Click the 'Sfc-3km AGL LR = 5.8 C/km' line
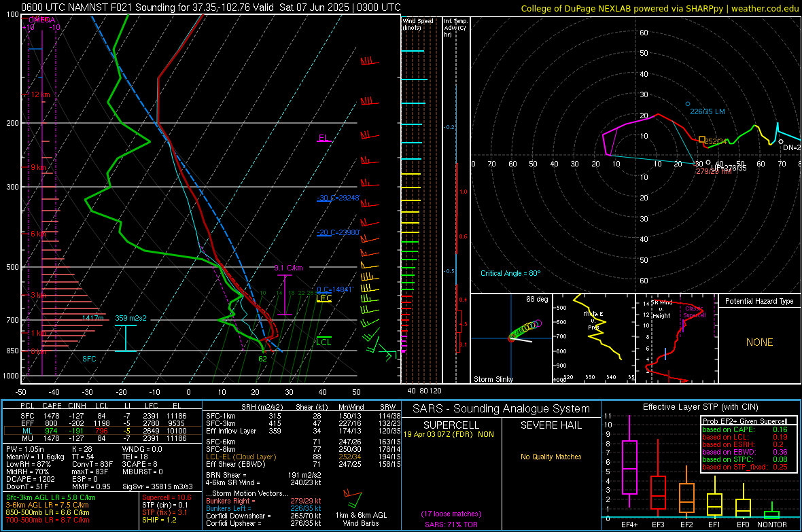The image size is (802, 532). pos(51,497)
